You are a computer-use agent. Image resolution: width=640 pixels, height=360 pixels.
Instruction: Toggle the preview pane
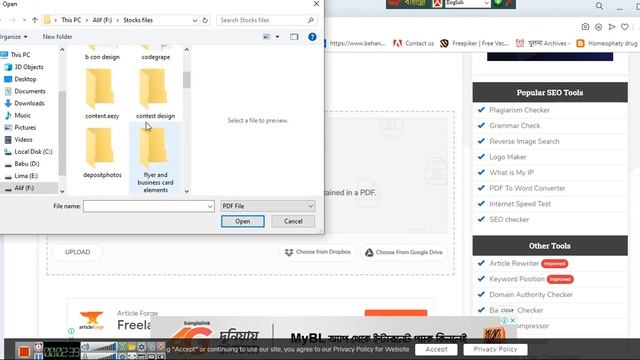294,37
